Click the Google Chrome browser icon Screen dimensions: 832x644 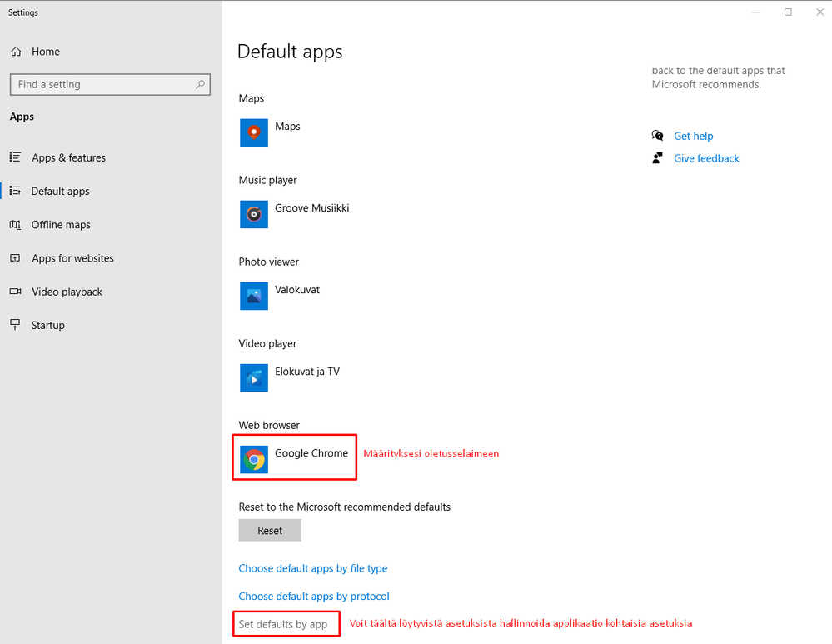point(254,459)
